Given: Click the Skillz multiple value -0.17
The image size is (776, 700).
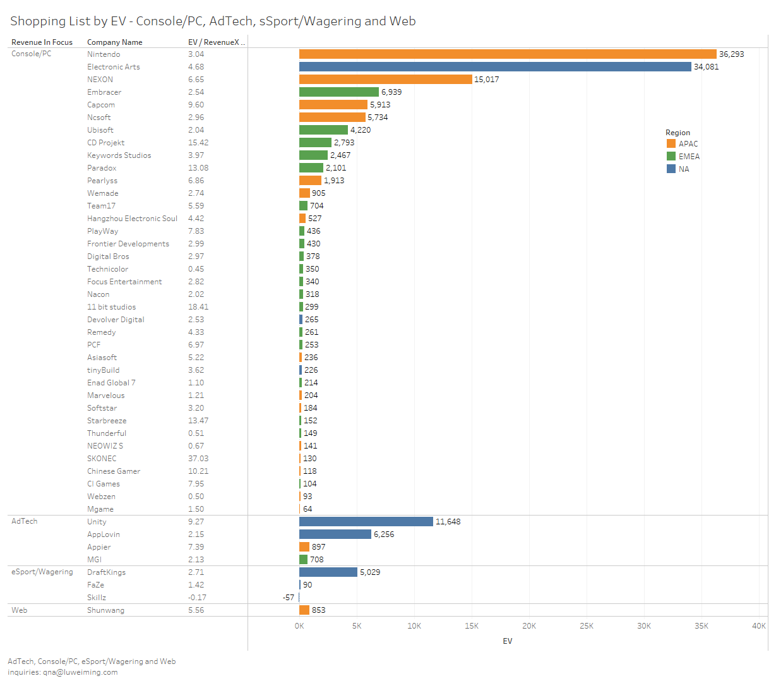Looking at the screenshot, I should click(197, 598).
